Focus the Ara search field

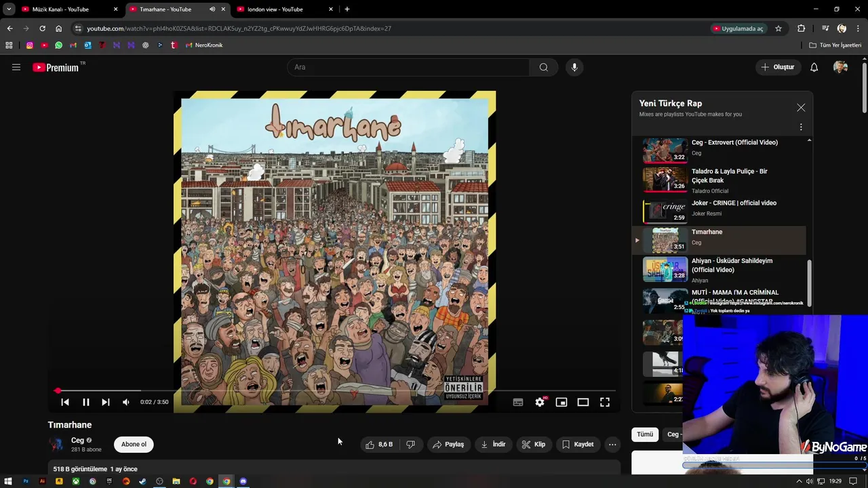point(408,67)
